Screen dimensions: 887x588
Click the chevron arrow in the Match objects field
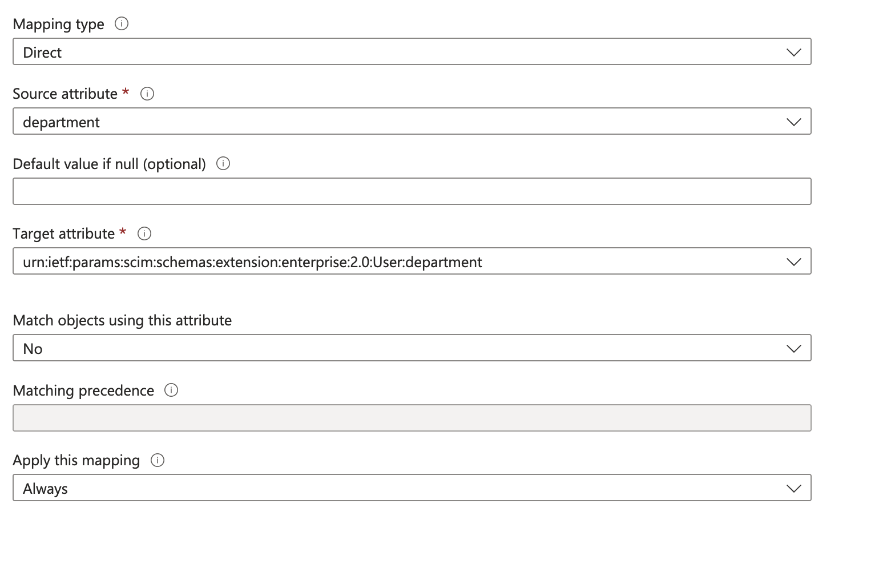click(x=793, y=348)
